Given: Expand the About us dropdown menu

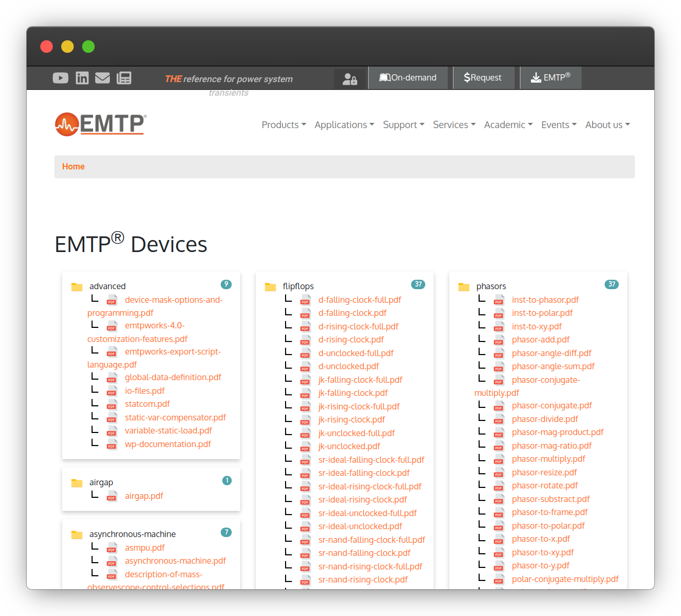Looking at the screenshot, I should [x=608, y=125].
